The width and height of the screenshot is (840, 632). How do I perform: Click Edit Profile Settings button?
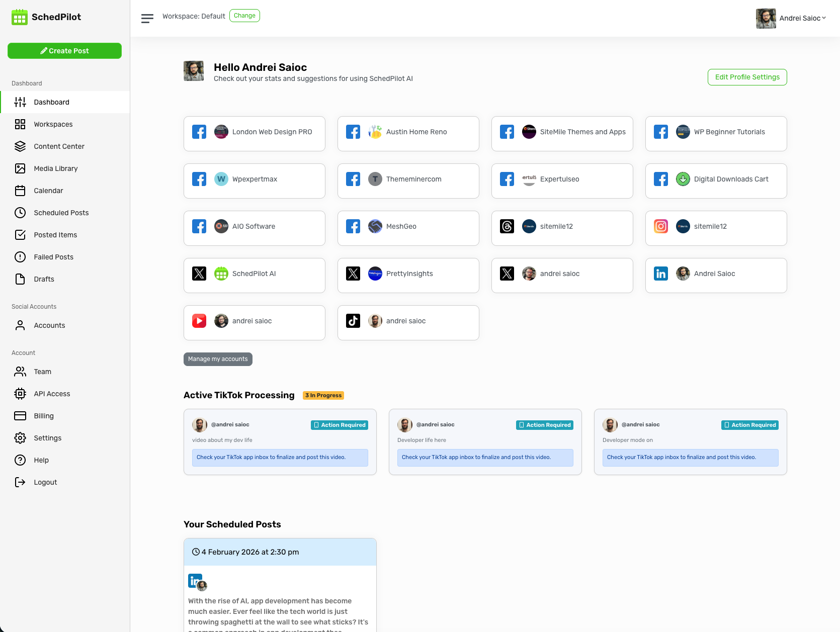(747, 77)
